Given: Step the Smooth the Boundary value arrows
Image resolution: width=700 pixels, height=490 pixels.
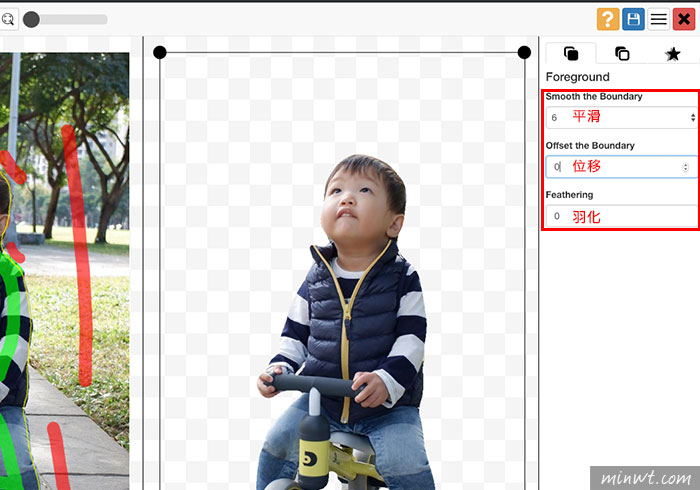Looking at the screenshot, I should pos(693,117).
